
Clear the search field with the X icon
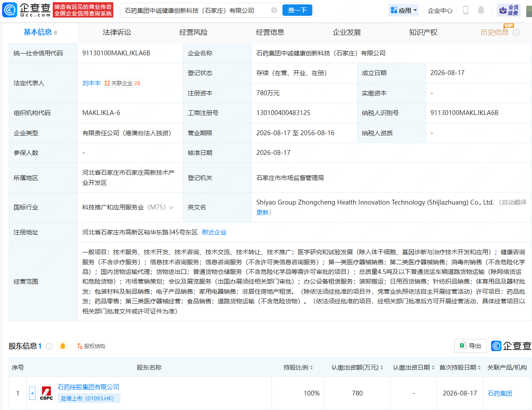pyautogui.click(x=274, y=10)
